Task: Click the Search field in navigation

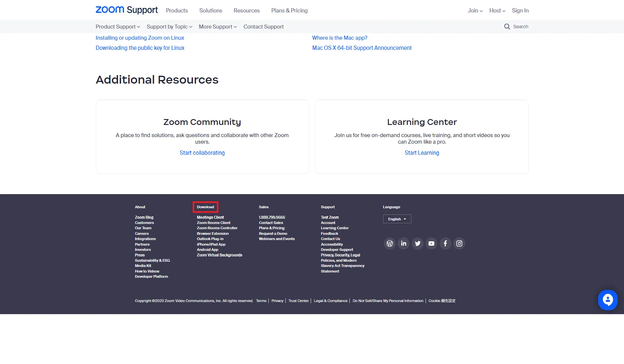Action: tap(520, 27)
